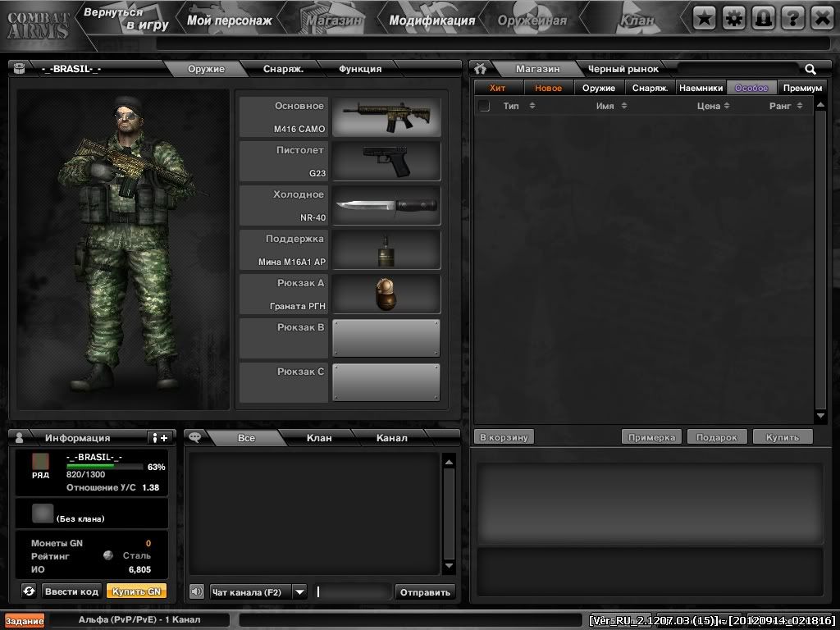Click the add-info i+ icon on Информация header
Image resolution: width=840 pixels, height=630 pixels.
pos(162,436)
